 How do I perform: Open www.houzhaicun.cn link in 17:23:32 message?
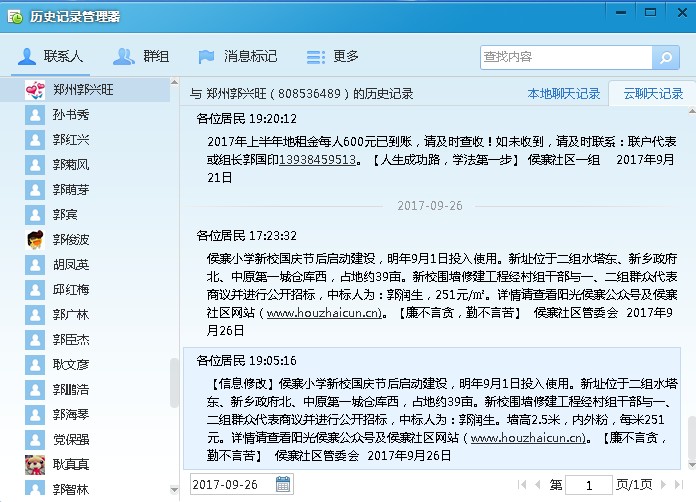[324, 312]
